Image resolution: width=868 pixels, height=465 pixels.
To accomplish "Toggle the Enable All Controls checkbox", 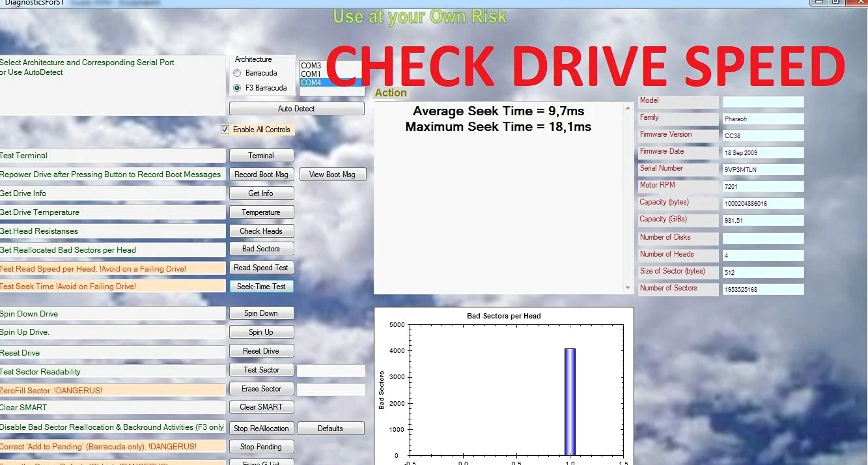I will coord(225,130).
